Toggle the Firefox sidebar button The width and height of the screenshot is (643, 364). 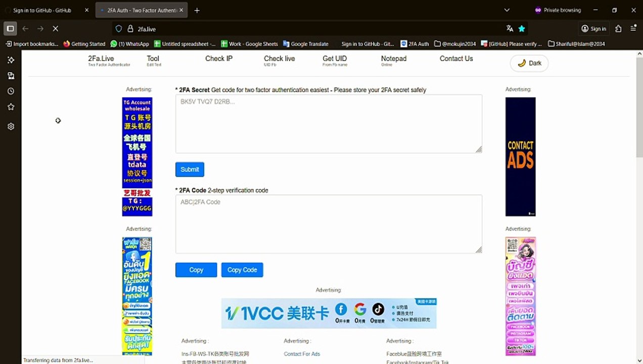click(x=10, y=29)
